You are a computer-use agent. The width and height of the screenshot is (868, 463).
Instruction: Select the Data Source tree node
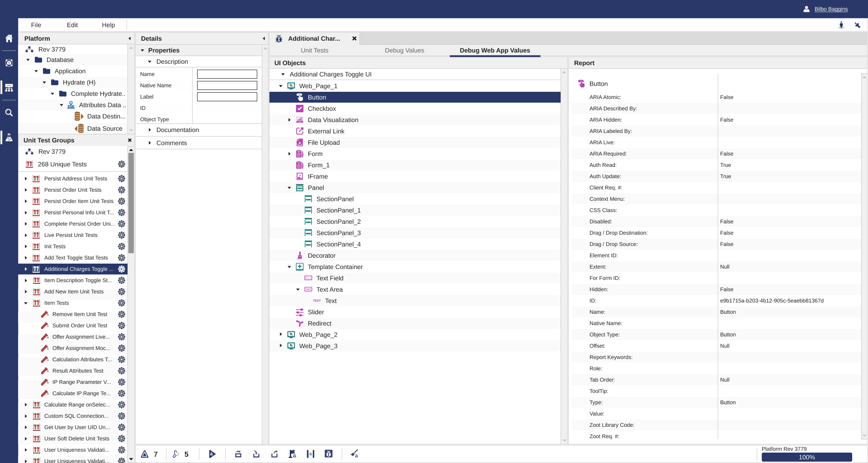[x=104, y=128]
